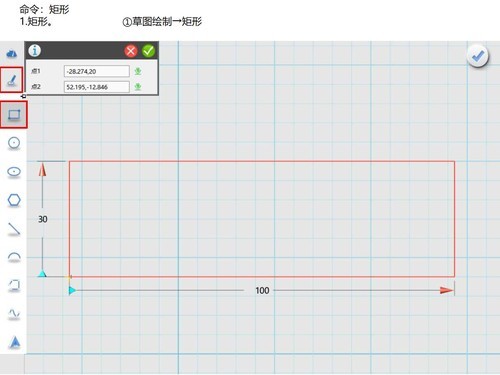The width and height of the screenshot is (500, 375).
Task: Select the polyline tool icon
Action: [x=14, y=286]
